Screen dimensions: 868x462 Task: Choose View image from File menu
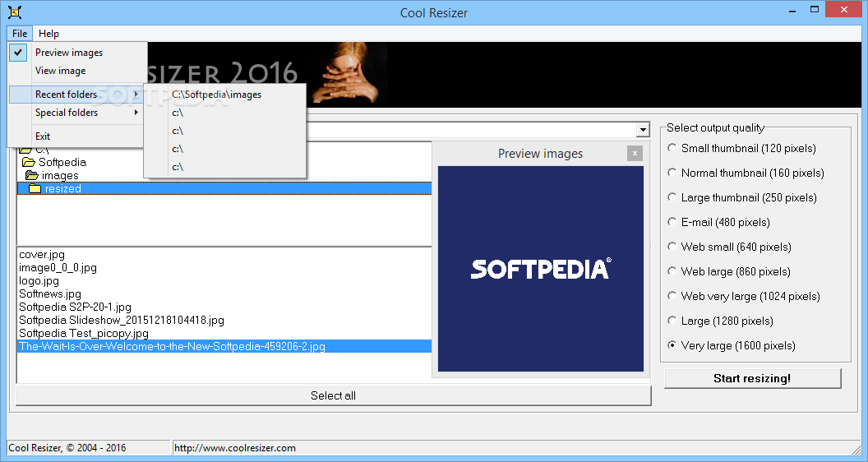[x=77, y=71]
